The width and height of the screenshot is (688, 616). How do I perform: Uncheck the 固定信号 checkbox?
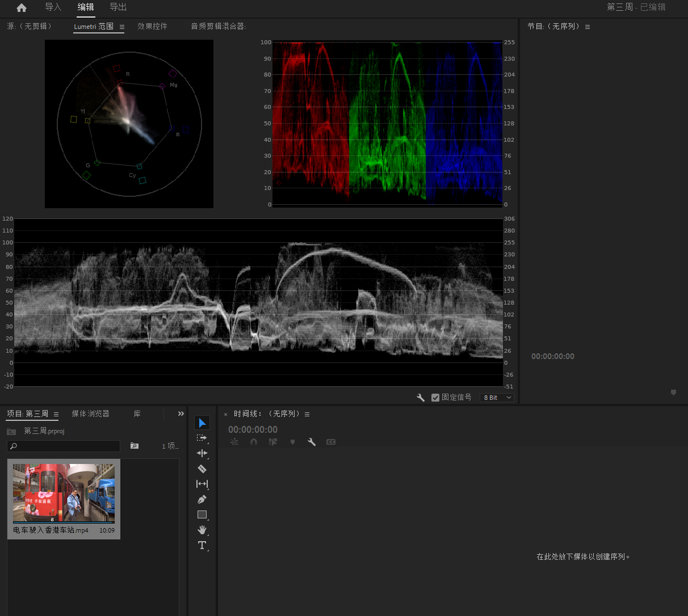click(435, 398)
